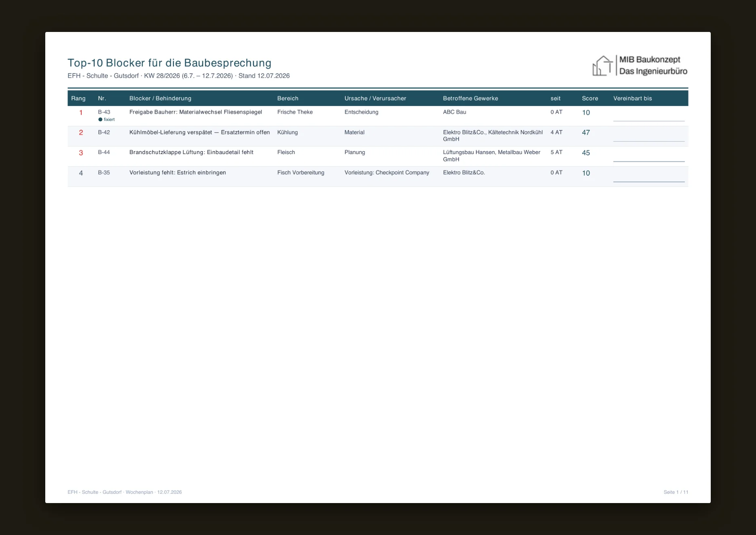Select the Rang column header
756x535 pixels.
tap(78, 98)
